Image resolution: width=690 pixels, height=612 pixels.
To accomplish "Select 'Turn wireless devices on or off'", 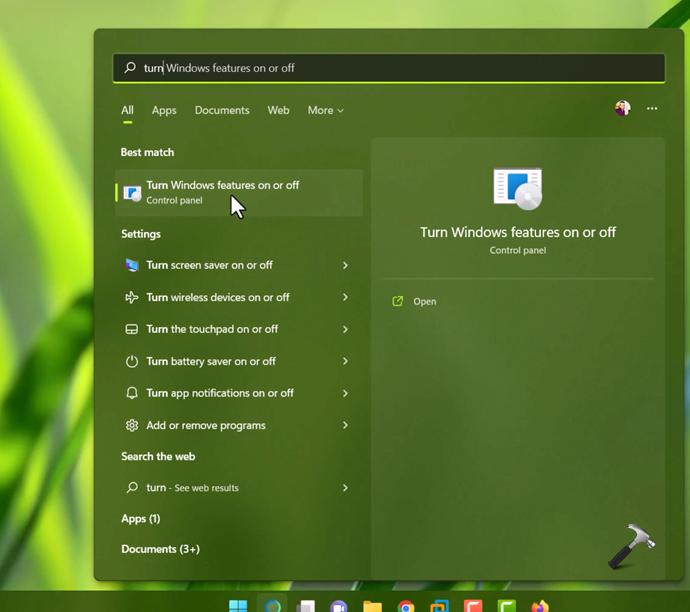I will coord(239,297).
